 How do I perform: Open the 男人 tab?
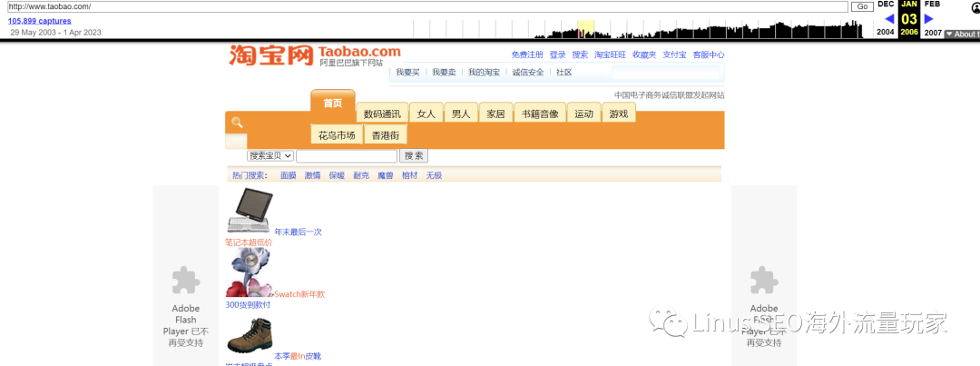(x=461, y=114)
